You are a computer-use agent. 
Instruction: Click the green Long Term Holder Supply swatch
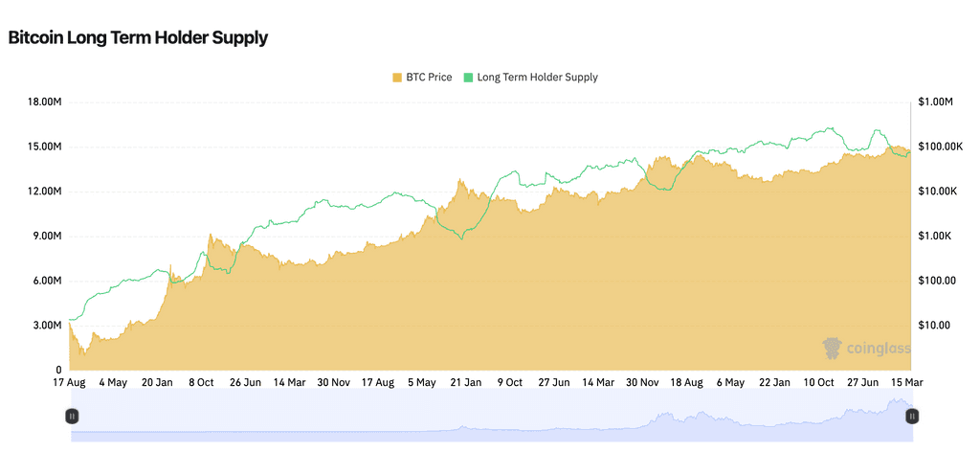[x=468, y=77]
